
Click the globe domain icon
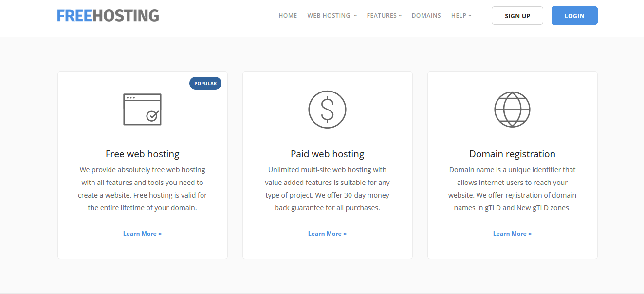coord(512,110)
